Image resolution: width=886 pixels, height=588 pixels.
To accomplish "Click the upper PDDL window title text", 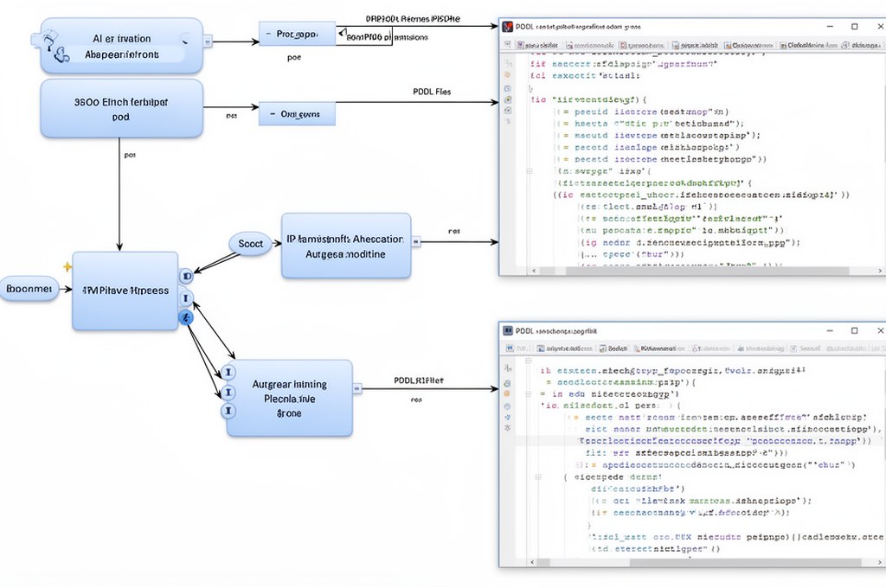I will (578, 27).
